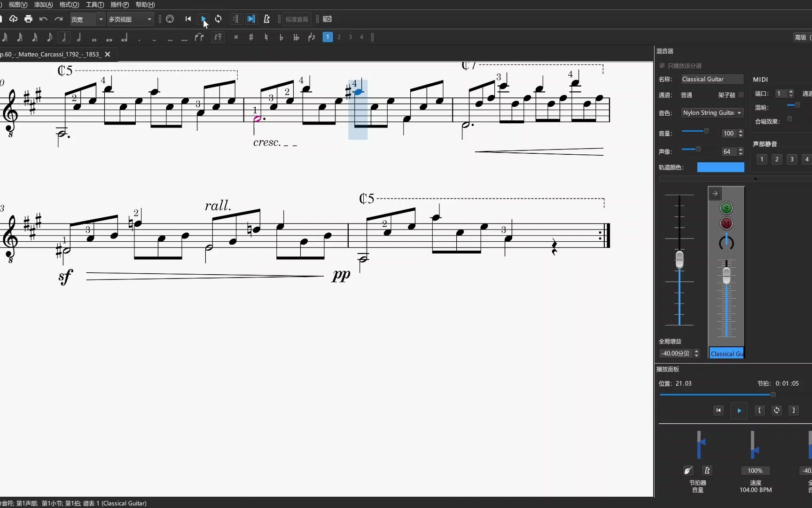Redo the last action
The image size is (812, 508).
tap(59, 19)
